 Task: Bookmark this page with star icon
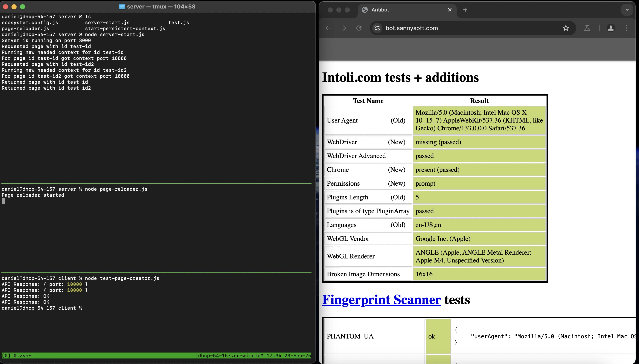pos(566,28)
